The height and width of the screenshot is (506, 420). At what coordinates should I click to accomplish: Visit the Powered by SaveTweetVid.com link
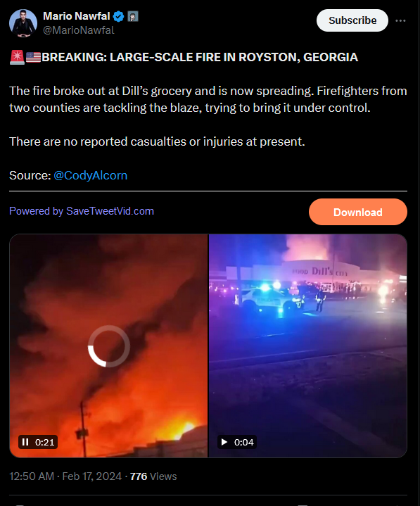[x=82, y=211]
